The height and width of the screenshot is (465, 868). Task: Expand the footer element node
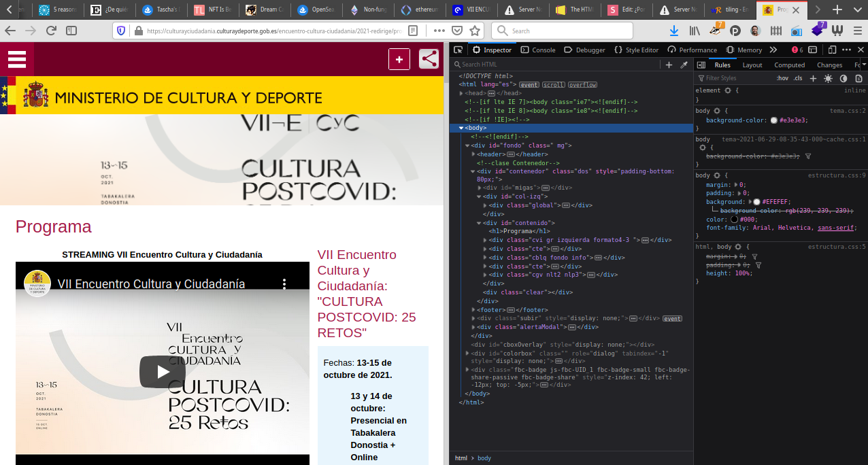point(473,310)
